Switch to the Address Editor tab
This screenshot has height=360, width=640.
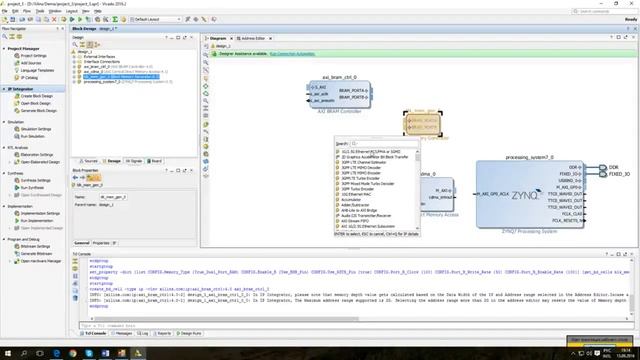[x=253, y=38]
